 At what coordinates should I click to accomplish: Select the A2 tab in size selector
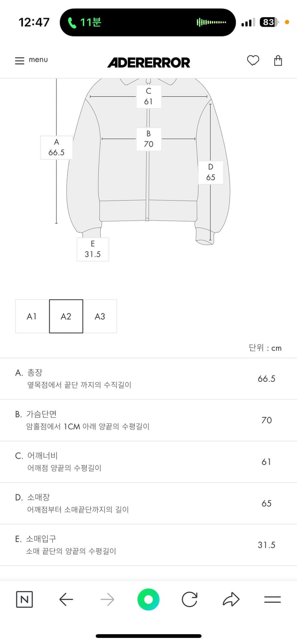(66, 316)
